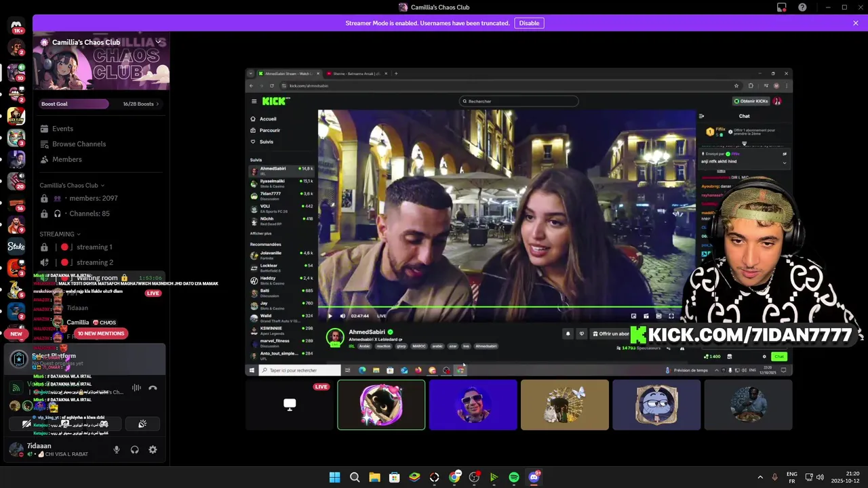The width and height of the screenshot is (868, 488).
Task: Click the voice connection signal icon
Action: (16, 388)
